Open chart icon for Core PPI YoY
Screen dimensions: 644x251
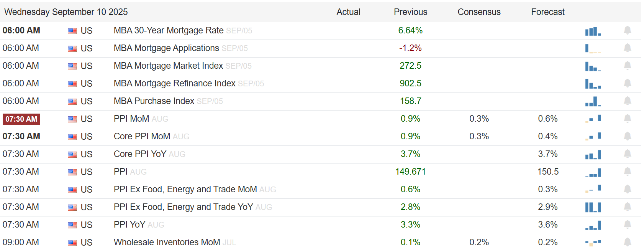click(x=593, y=154)
